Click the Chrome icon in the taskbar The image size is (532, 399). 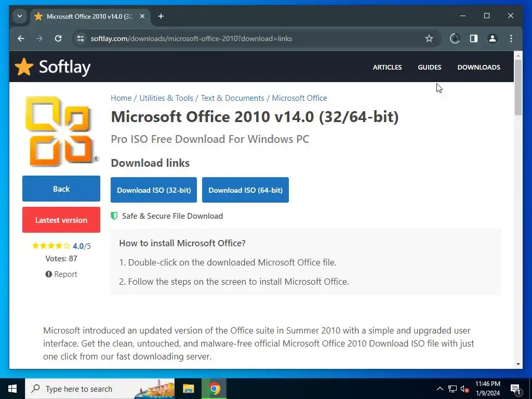point(214,389)
